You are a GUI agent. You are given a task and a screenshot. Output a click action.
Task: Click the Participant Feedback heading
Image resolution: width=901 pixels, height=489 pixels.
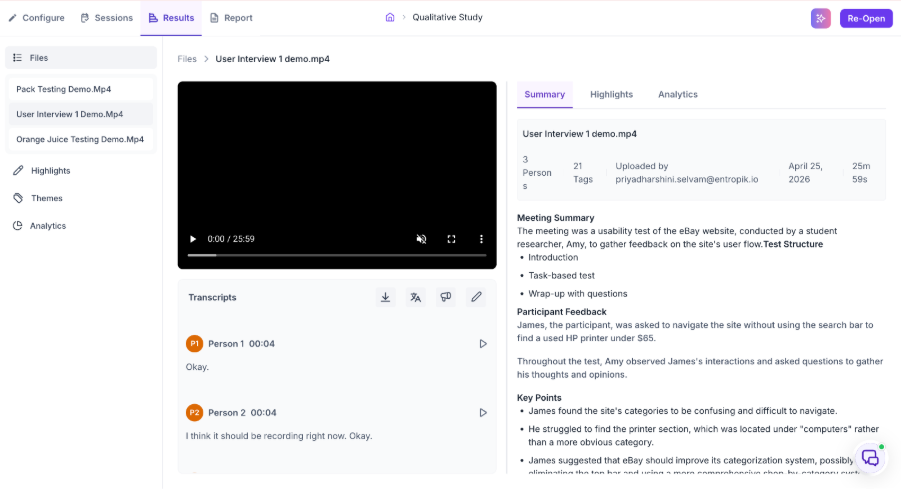pyautogui.click(x=561, y=312)
